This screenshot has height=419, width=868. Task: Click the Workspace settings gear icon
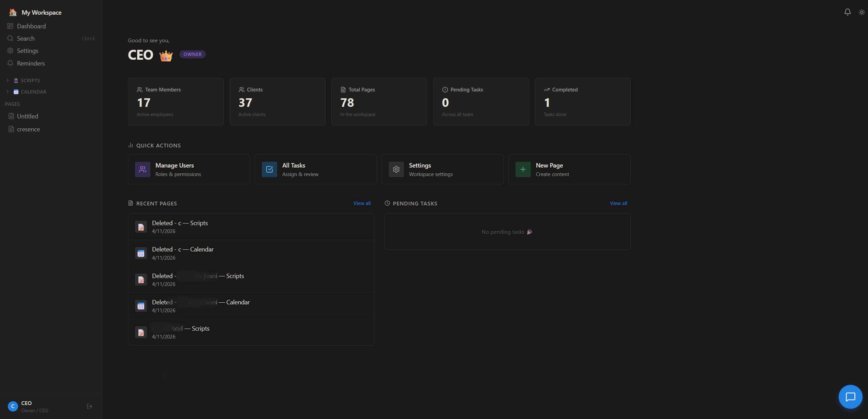click(396, 169)
